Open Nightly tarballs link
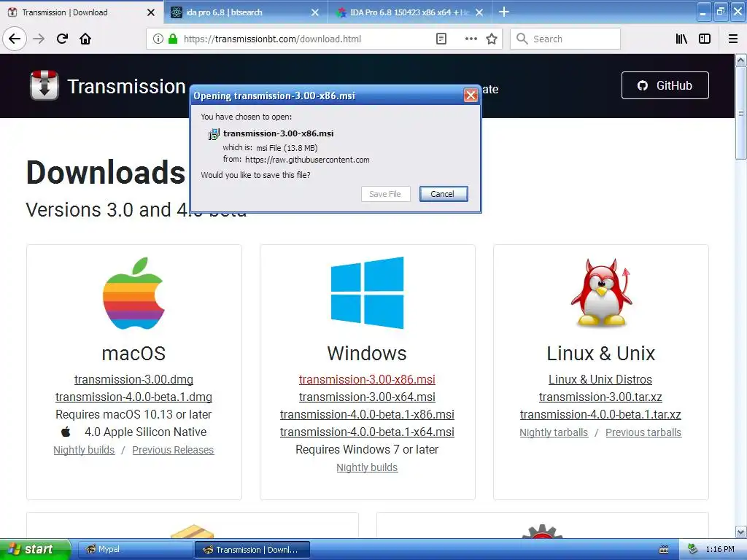747x560 pixels. point(554,432)
